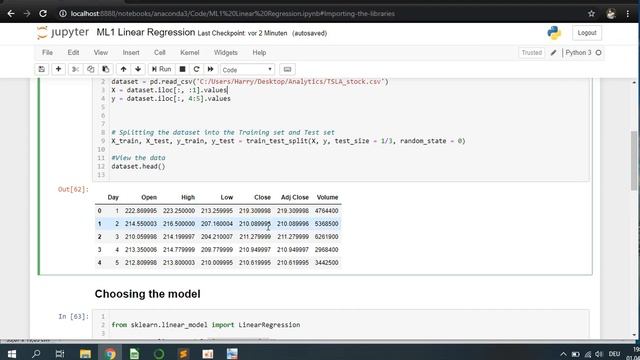Focus the localhost address bar
Screen dimensions: 640x360
[233, 13]
